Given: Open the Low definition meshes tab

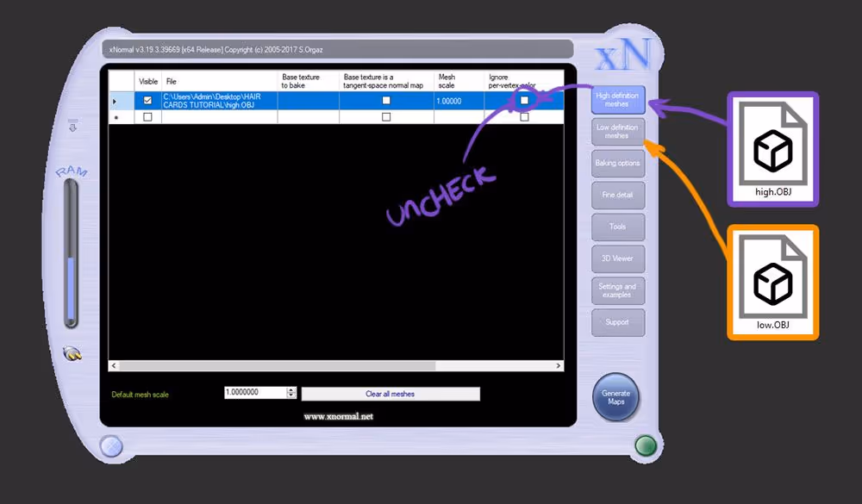Looking at the screenshot, I should click(618, 131).
